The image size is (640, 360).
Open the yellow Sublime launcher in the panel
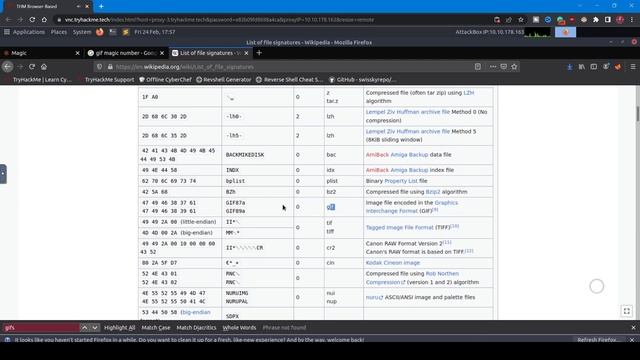click(126, 32)
